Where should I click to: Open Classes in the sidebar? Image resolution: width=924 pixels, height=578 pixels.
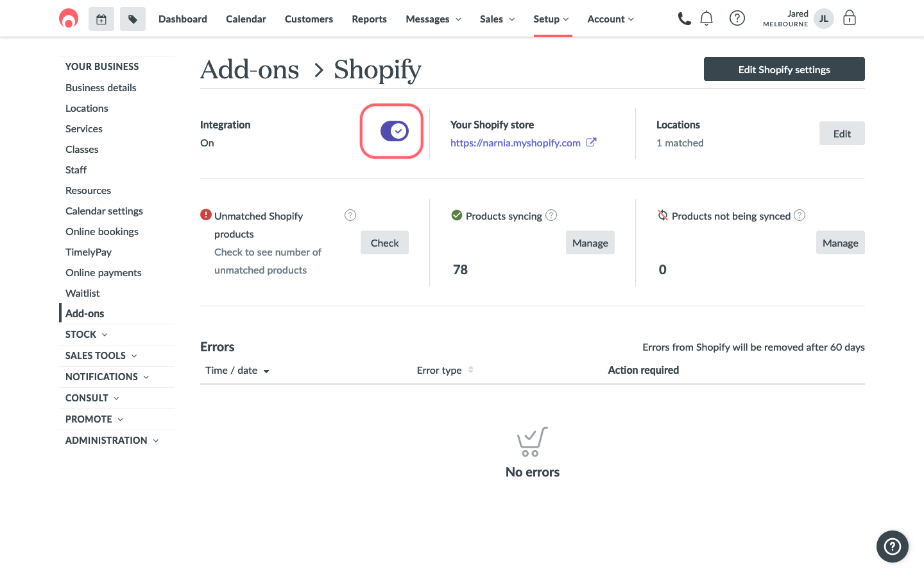pos(82,150)
